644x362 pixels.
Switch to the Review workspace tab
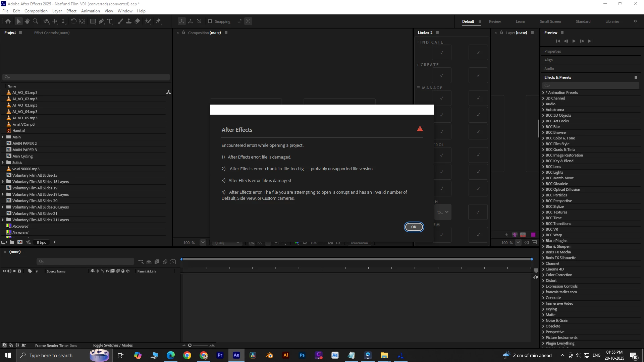pyautogui.click(x=495, y=21)
